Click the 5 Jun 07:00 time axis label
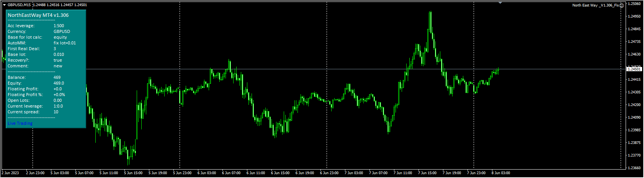Screen dimensions: 644x178 pyautogui.click(x=84, y=173)
